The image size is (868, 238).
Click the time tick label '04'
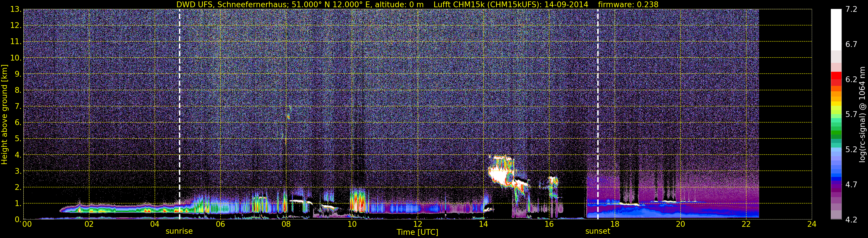coord(155,224)
